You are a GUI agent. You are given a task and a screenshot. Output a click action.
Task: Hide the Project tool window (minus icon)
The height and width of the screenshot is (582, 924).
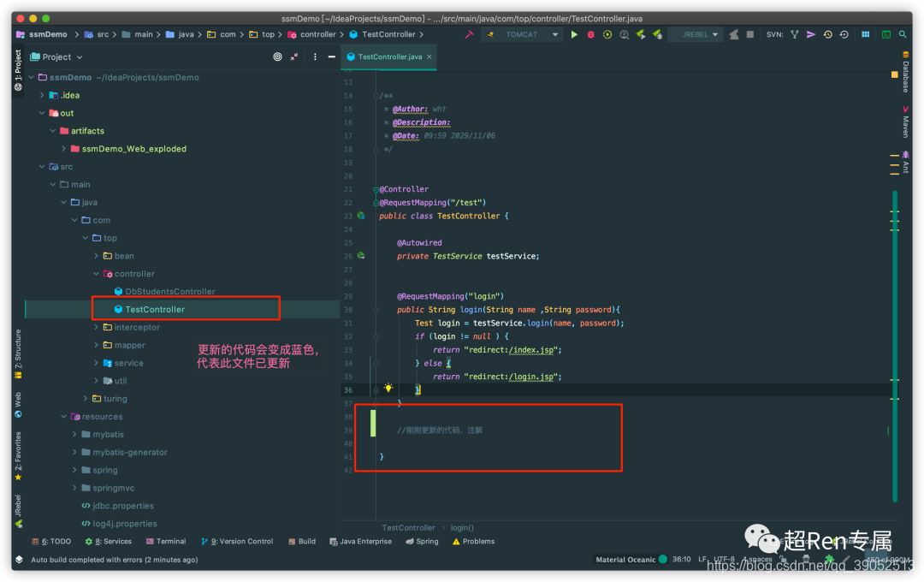click(331, 57)
